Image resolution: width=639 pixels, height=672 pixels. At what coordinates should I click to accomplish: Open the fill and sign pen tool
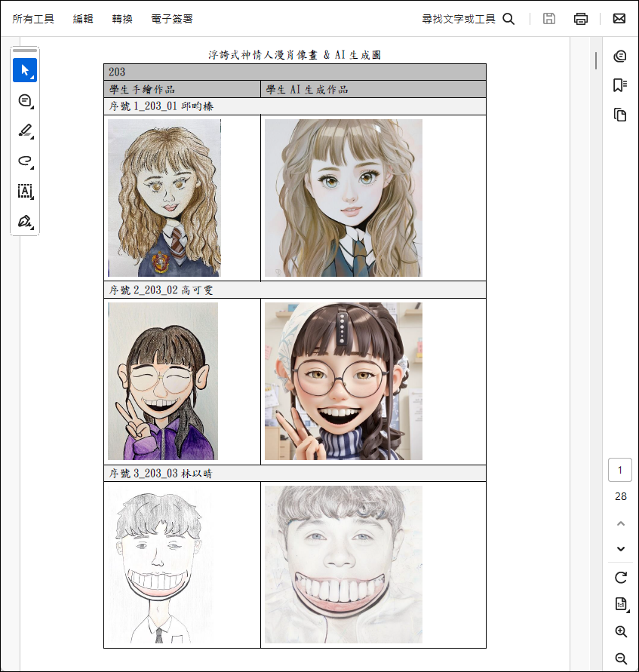click(x=25, y=221)
